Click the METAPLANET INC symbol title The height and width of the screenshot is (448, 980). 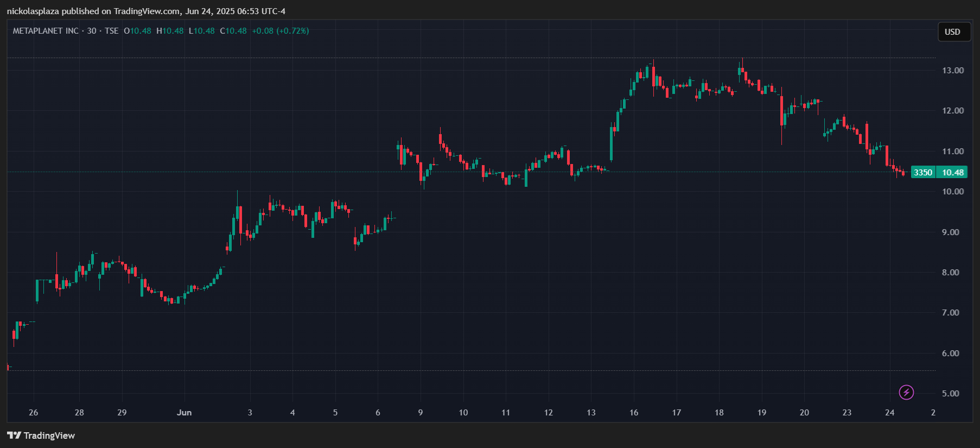click(46, 31)
